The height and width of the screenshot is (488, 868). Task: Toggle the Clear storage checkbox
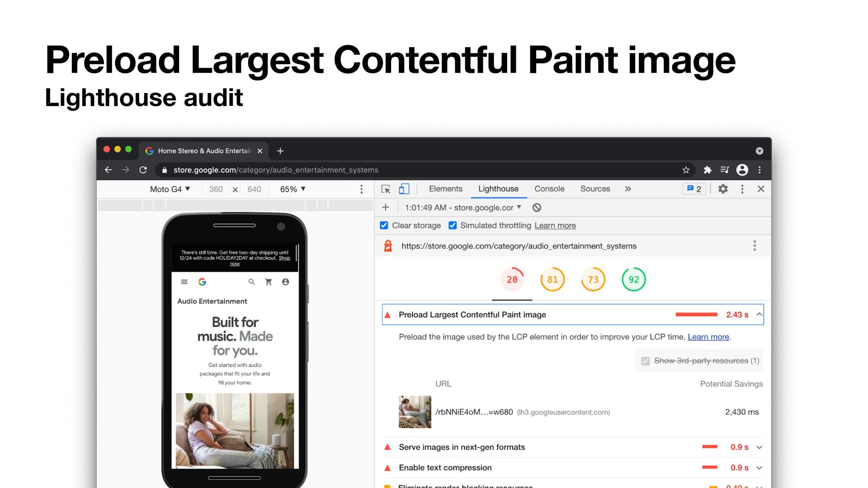coord(384,225)
